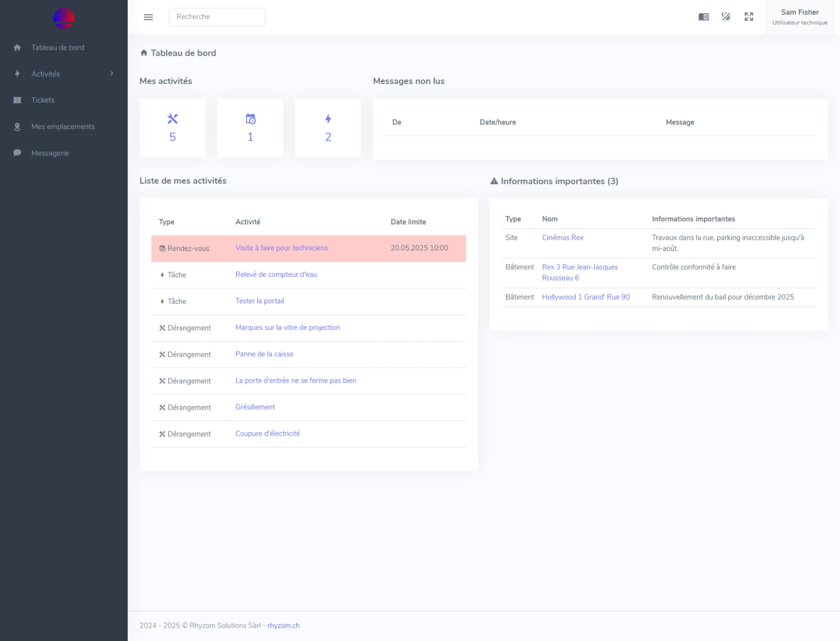Open the Sam Fisher user menu
840x641 pixels.
(799, 17)
